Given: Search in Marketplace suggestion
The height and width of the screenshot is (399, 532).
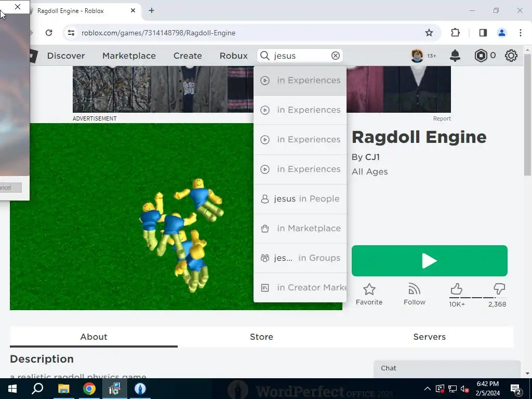Looking at the screenshot, I should click(x=300, y=229).
